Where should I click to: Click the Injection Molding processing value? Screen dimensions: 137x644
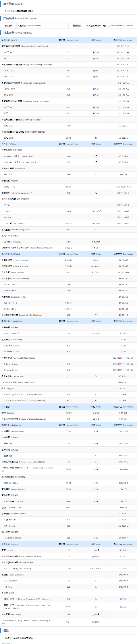click(x=34, y=26)
